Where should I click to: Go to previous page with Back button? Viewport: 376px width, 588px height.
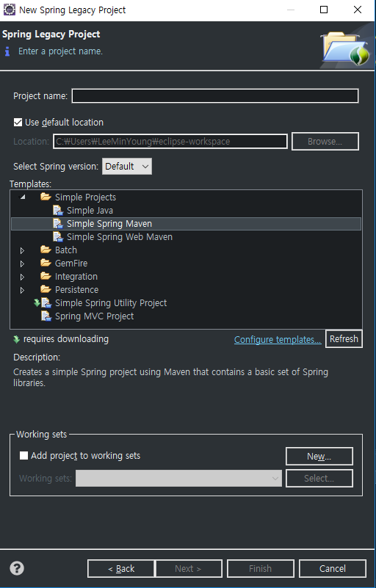tap(121, 568)
